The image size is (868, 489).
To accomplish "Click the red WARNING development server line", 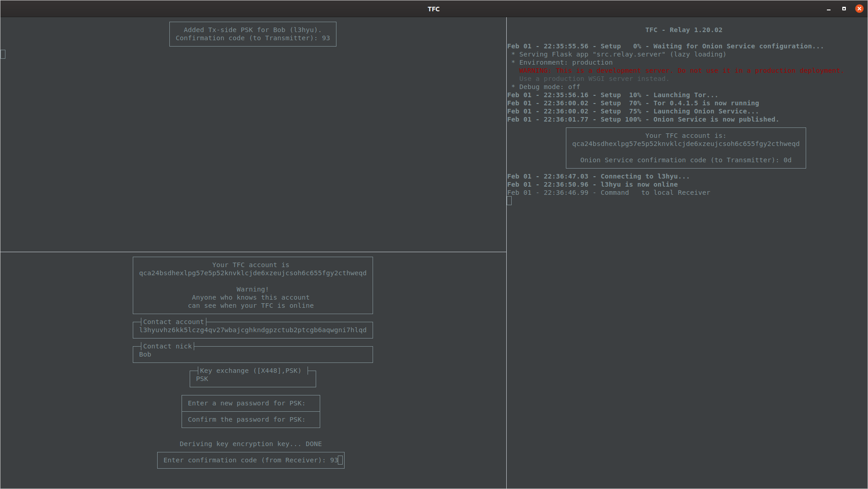I will (681, 71).
